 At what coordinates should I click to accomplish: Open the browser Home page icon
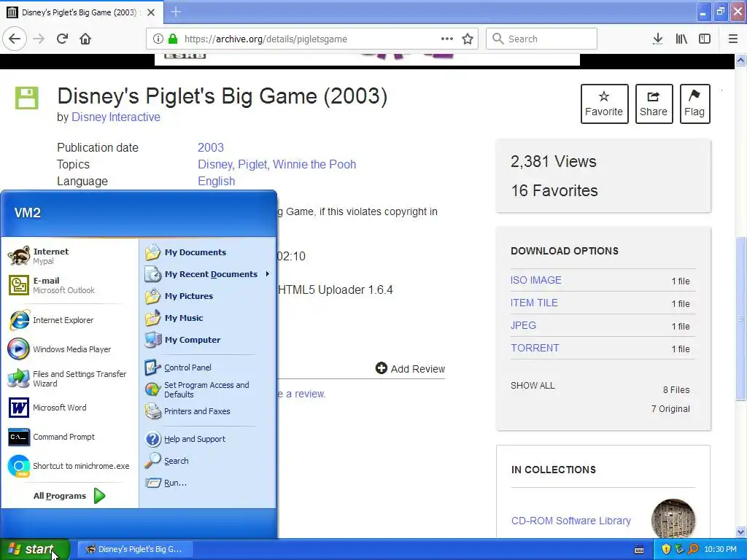point(85,39)
